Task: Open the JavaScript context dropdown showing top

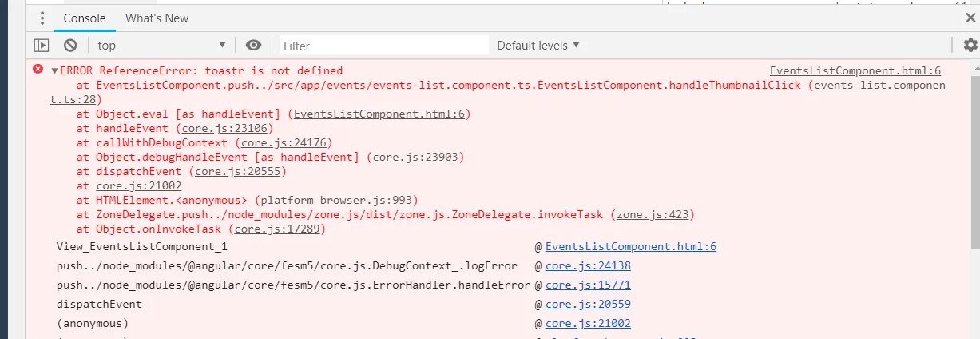Action: (162, 46)
